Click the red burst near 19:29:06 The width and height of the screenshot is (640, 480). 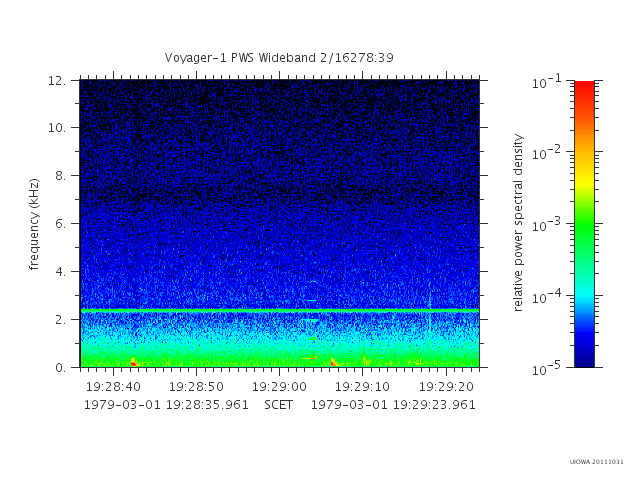click(x=333, y=362)
